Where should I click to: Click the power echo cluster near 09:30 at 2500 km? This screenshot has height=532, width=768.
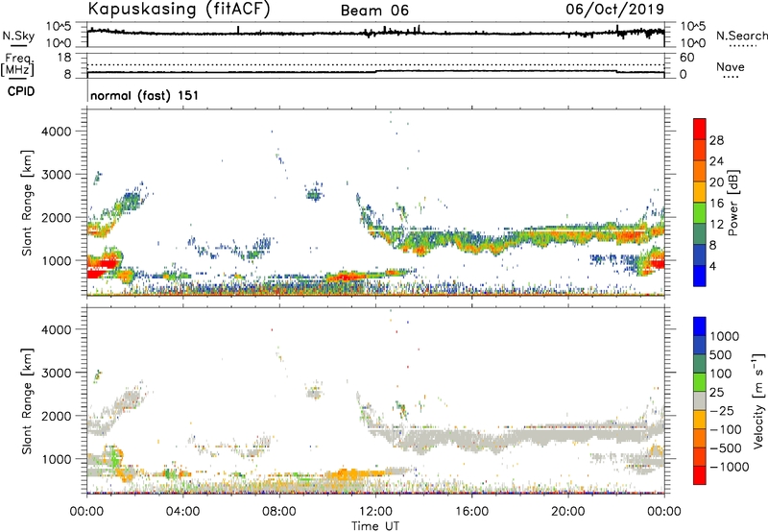(x=315, y=196)
